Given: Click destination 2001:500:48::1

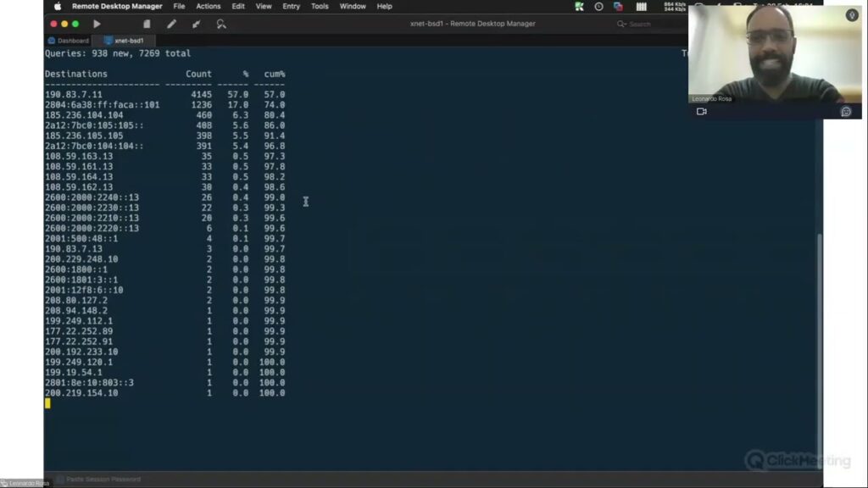Looking at the screenshot, I should point(81,238).
